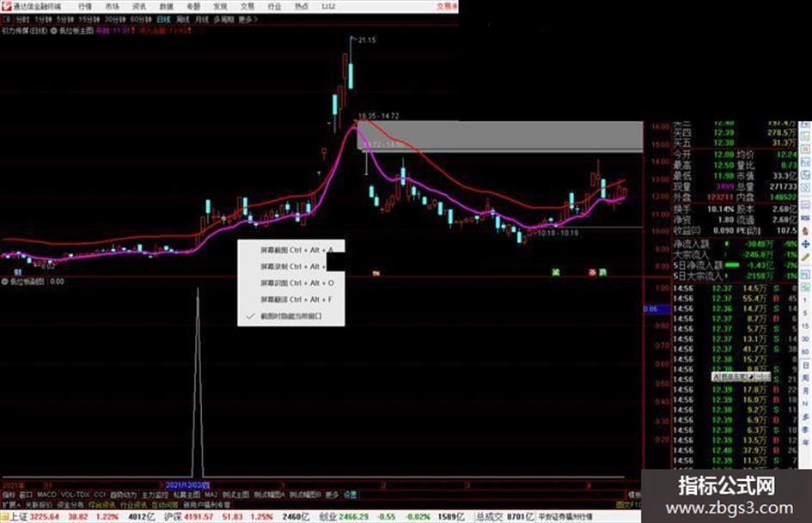Expand the 扩展∧ panel toggle
This screenshot has height=523, width=812.
click(x=11, y=505)
